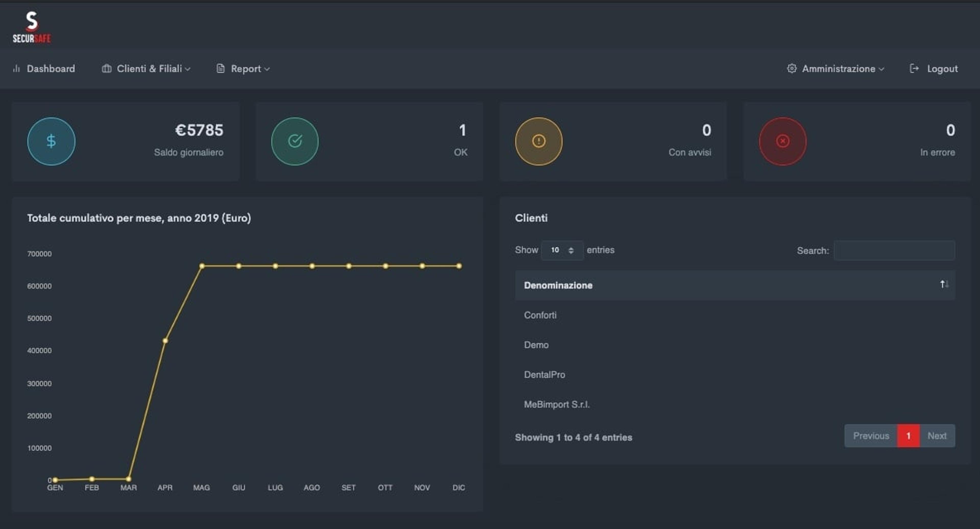Select the Demo client row
The width and height of the screenshot is (980, 529).
click(735, 345)
